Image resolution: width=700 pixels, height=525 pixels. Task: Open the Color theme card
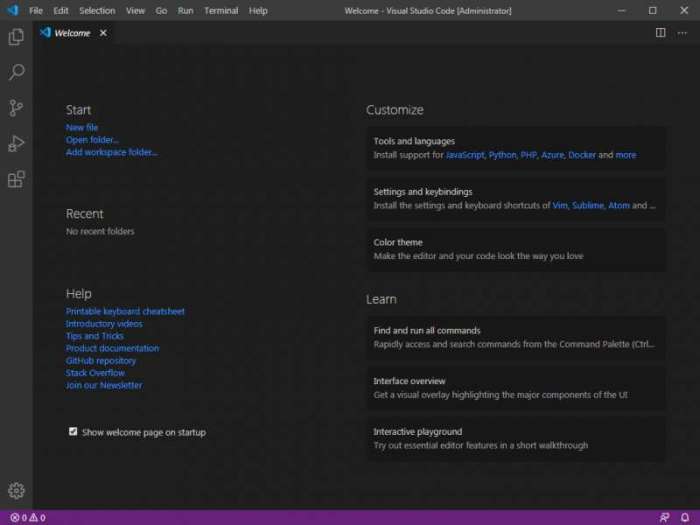coord(516,249)
